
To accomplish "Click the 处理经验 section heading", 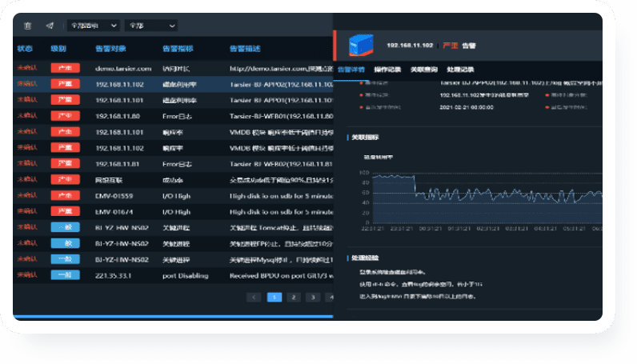I will pos(365,258).
